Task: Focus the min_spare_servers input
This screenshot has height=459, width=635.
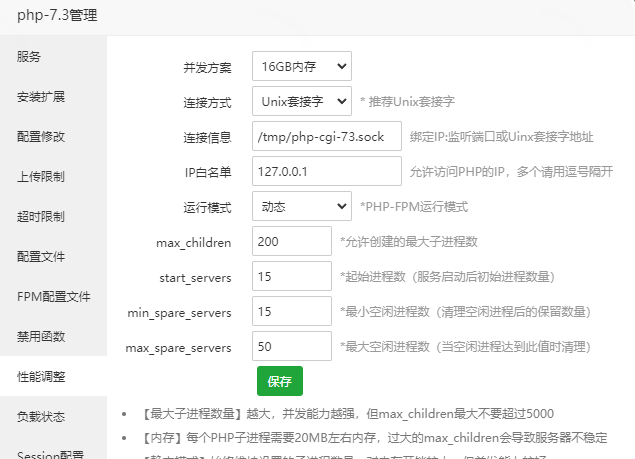Action: click(292, 311)
